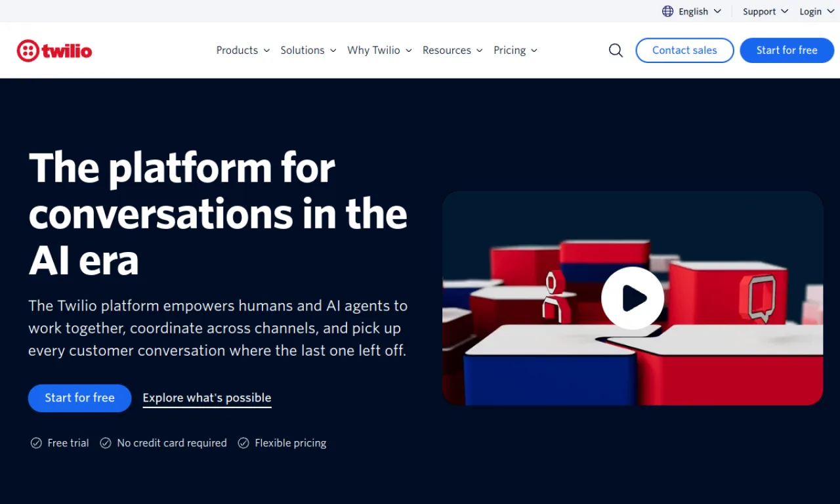Click the Flexible pricing checkmark icon
The image size is (840, 504).
(x=243, y=443)
